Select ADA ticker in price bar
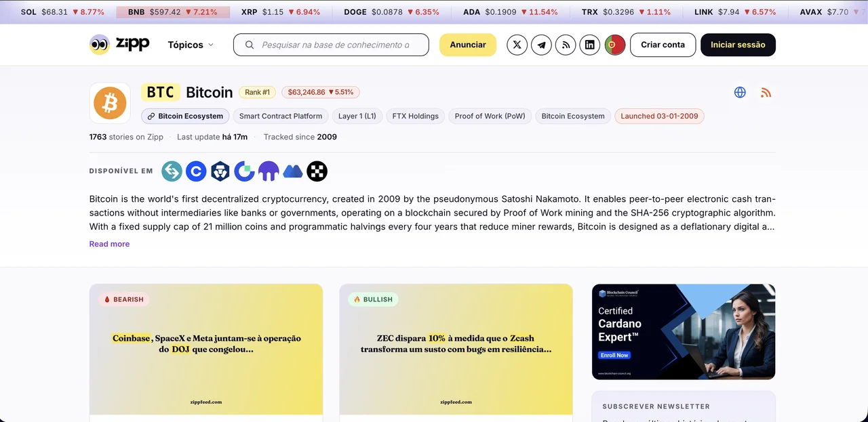The width and height of the screenshot is (868, 422). (x=511, y=12)
